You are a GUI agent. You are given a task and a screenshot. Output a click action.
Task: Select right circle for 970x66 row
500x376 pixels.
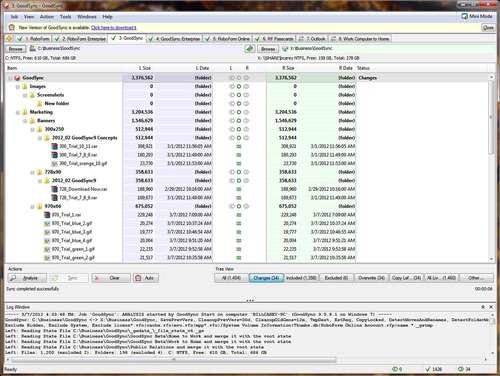(246, 207)
